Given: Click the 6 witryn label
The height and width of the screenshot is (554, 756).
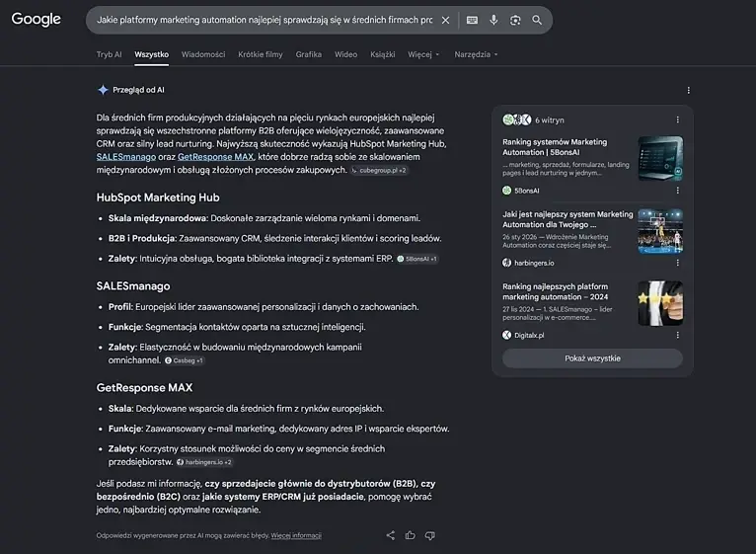Looking at the screenshot, I should click(x=549, y=120).
